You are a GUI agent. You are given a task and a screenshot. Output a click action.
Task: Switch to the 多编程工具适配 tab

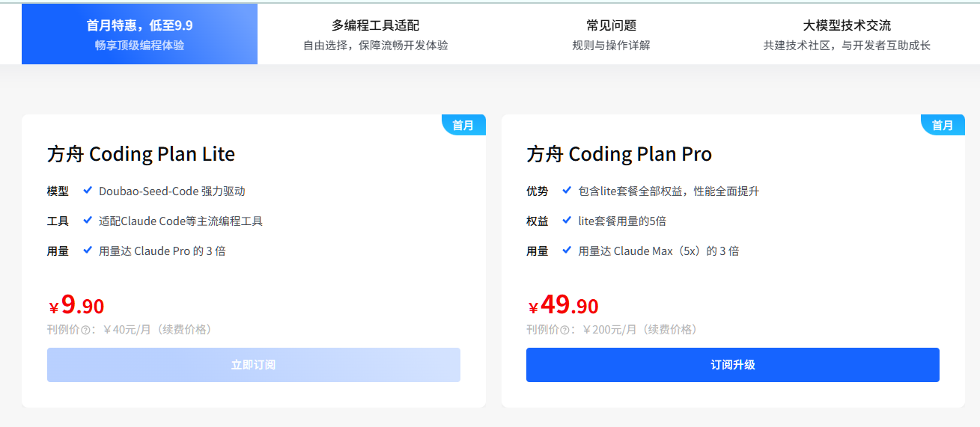point(375,34)
